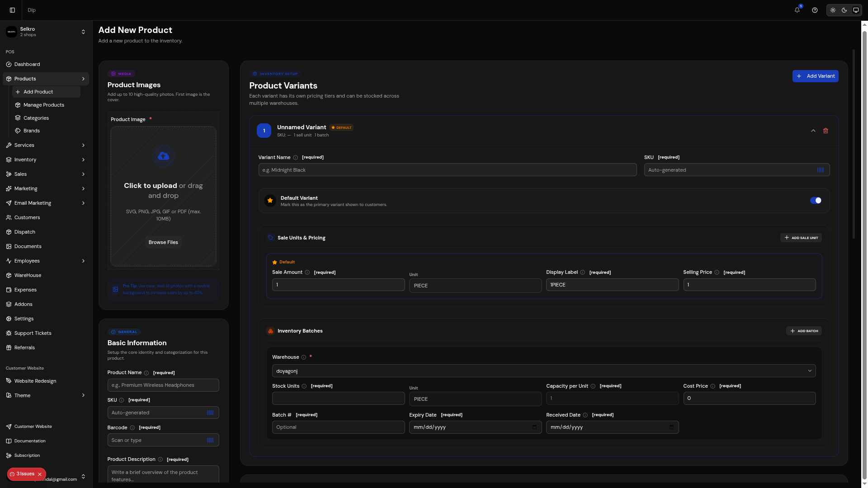Delete the Unnamed Variant with trash icon

click(x=826, y=131)
